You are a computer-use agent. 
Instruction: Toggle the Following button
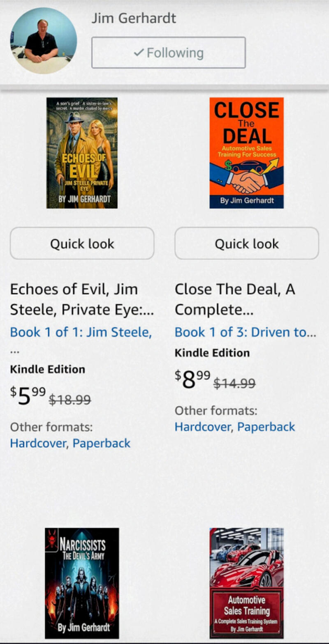tap(168, 53)
